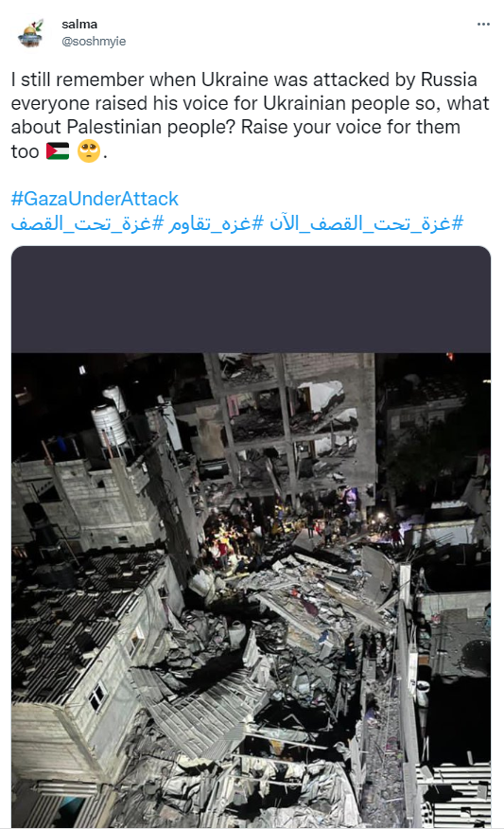The height and width of the screenshot is (829, 504).
Task: Open the leftmost Arabic hashtag #غزة_تحت_القصف
Action: pyautogui.click(x=88, y=223)
